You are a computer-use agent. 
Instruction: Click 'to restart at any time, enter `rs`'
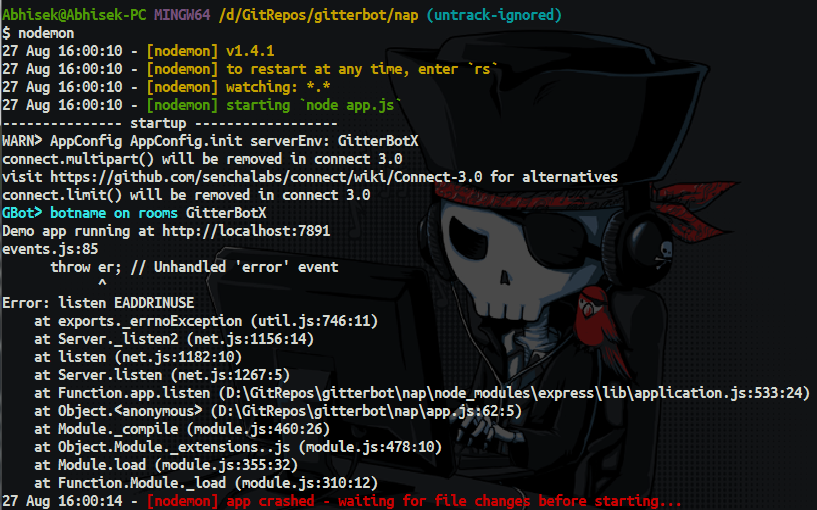[362, 69]
